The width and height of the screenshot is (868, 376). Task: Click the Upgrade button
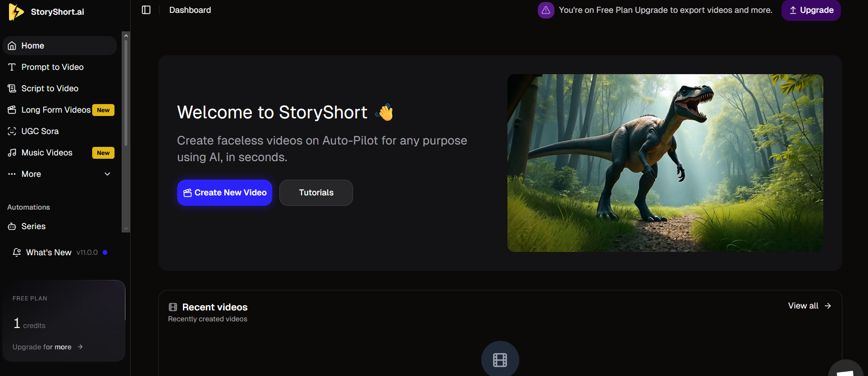(811, 10)
